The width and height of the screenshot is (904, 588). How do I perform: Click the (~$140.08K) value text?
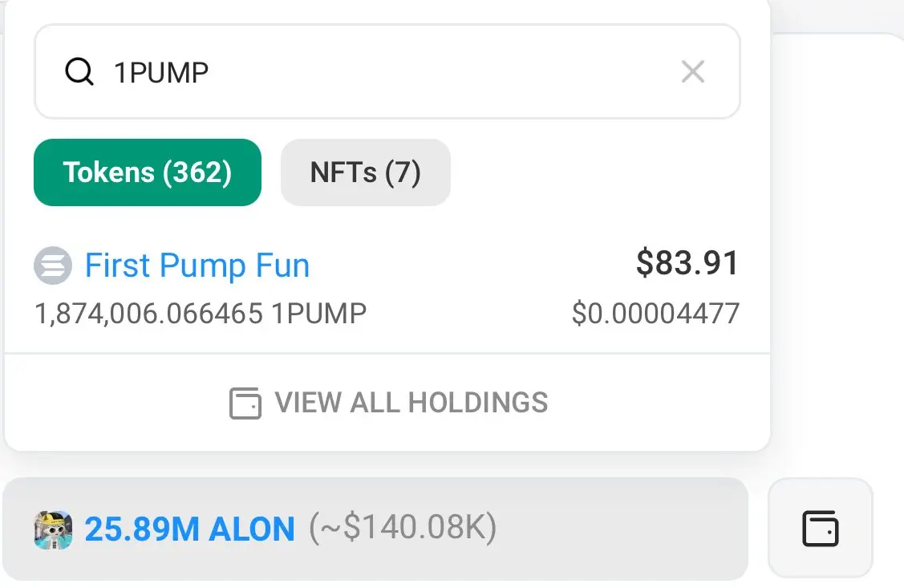pos(403,529)
